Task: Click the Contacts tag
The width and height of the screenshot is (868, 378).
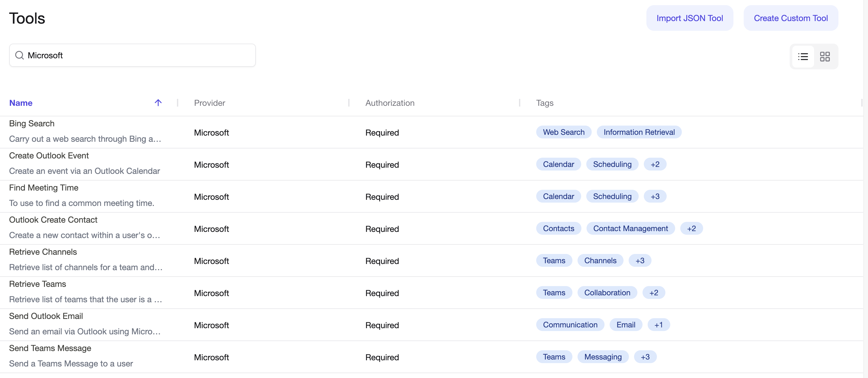Action: 558,228
